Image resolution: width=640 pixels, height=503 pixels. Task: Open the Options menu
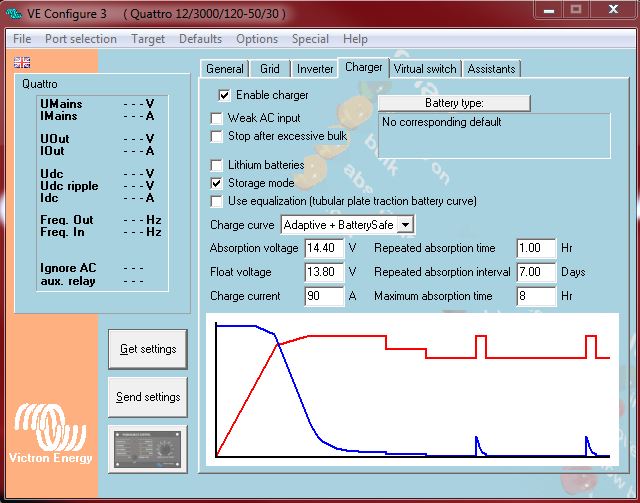257,39
